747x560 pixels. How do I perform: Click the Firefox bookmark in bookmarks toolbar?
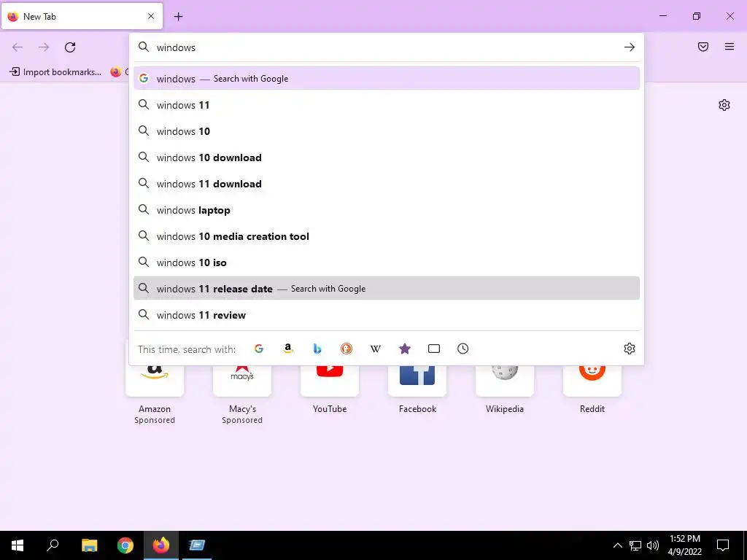pos(119,72)
